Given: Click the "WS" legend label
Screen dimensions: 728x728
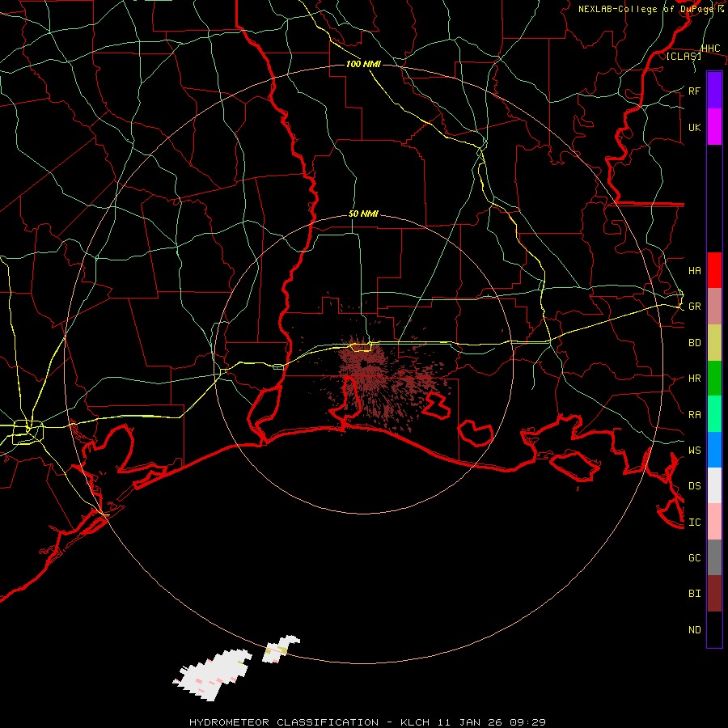Looking at the screenshot, I should 694,450.
